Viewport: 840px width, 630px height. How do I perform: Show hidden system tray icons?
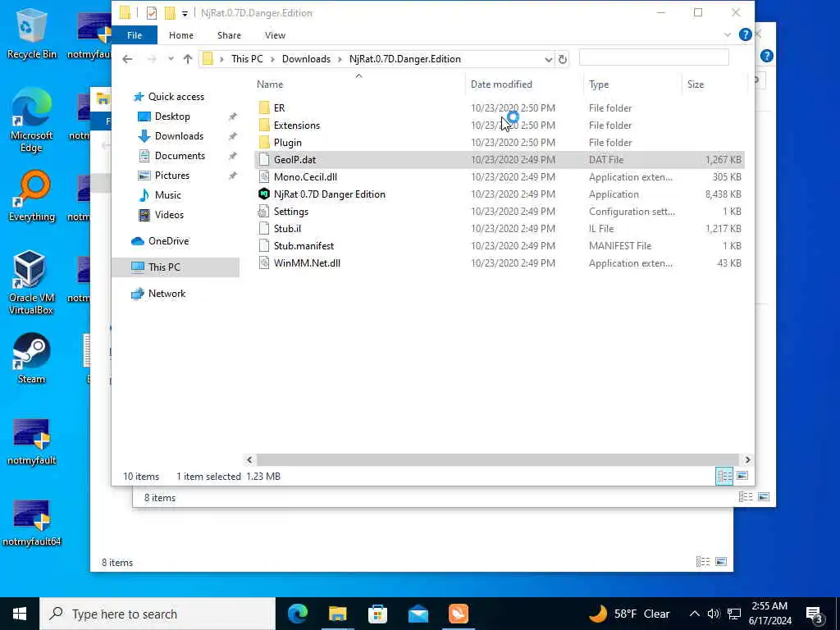coord(694,614)
